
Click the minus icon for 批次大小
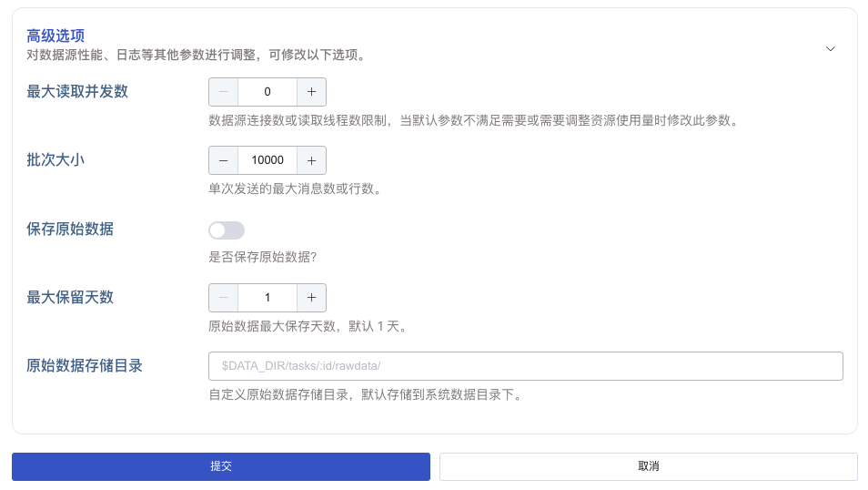(x=224, y=160)
